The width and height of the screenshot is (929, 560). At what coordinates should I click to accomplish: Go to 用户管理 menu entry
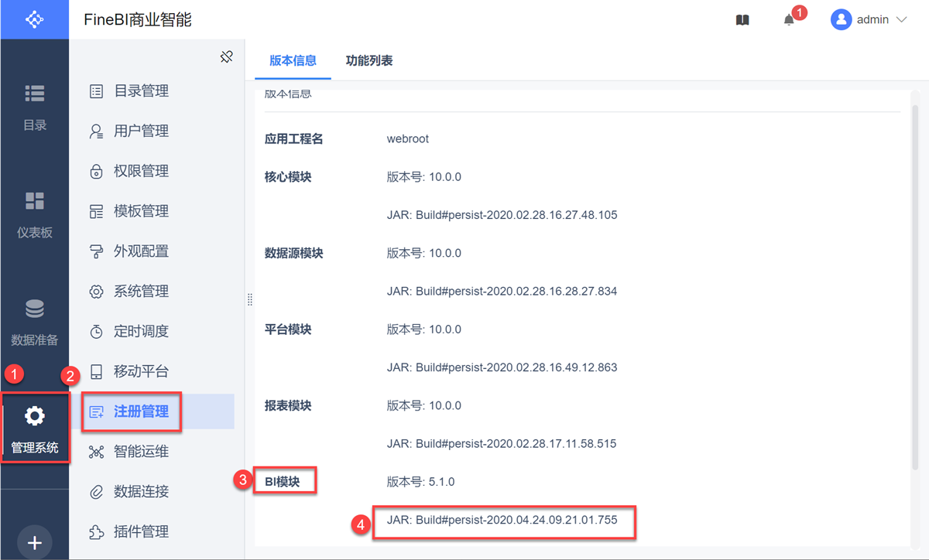(x=141, y=131)
